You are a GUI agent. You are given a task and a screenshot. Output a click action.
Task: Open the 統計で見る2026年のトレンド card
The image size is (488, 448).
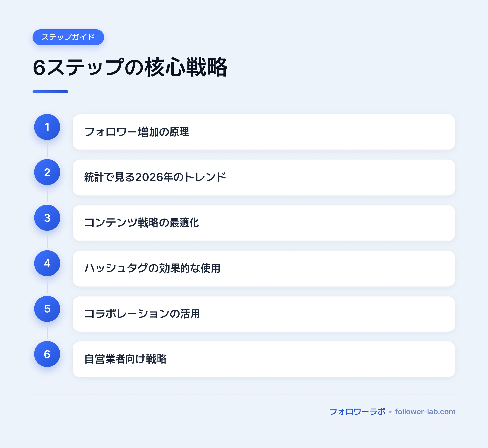point(264,177)
